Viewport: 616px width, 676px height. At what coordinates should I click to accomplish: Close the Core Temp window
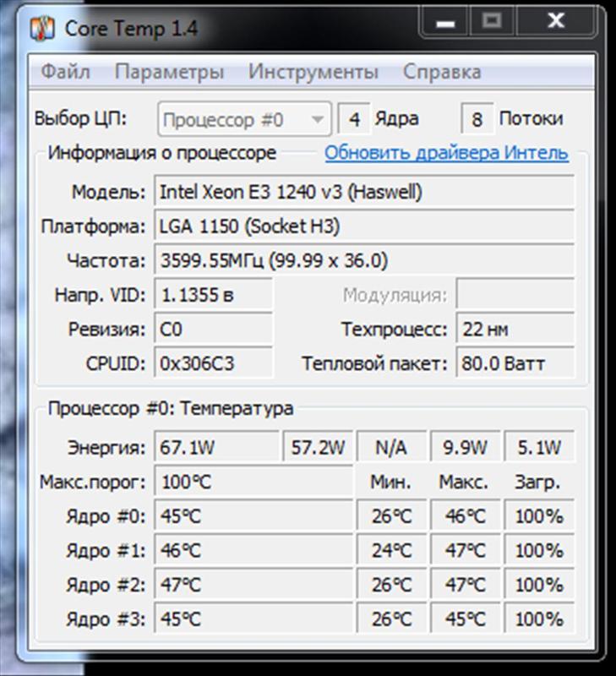pos(556,20)
